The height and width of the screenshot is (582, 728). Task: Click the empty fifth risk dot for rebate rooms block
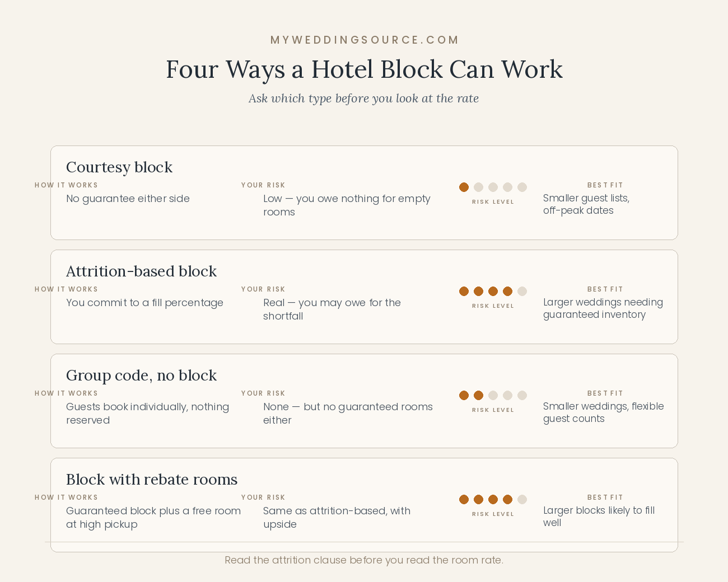[522, 499]
